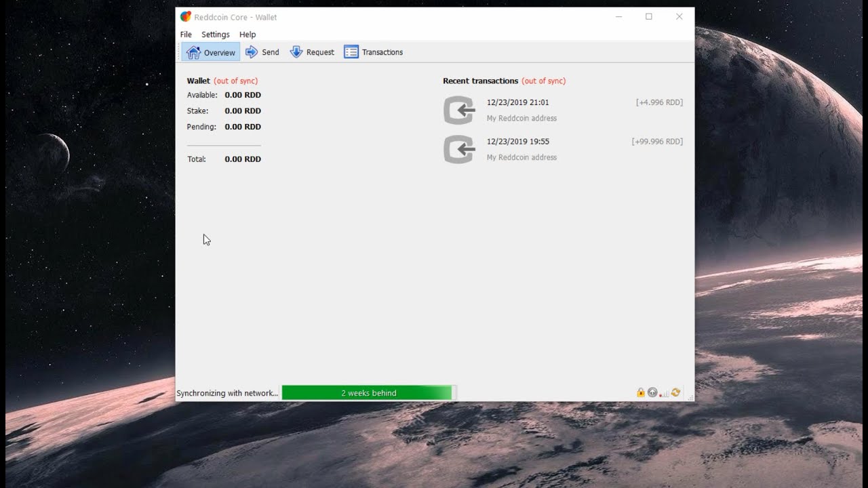The height and width of the screenshot is (488, 868).
Task: Click 'Synchronizing with network...' status text
Action: (227, 393)
